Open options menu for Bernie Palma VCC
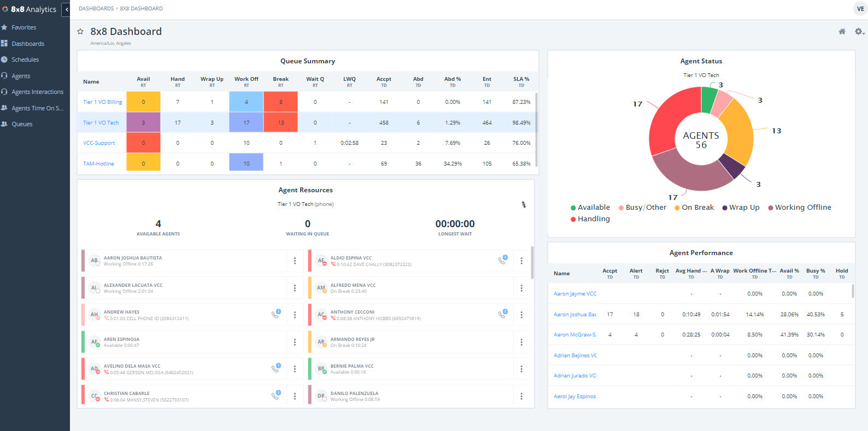The width and height of the screenshot is (868, 431). 521,369
